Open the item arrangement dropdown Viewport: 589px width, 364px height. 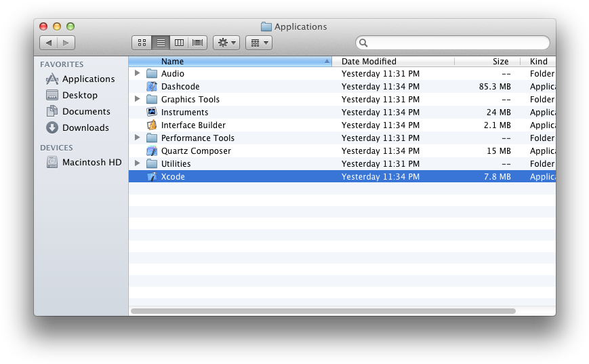pyautogui.click(x=259, y=43)
